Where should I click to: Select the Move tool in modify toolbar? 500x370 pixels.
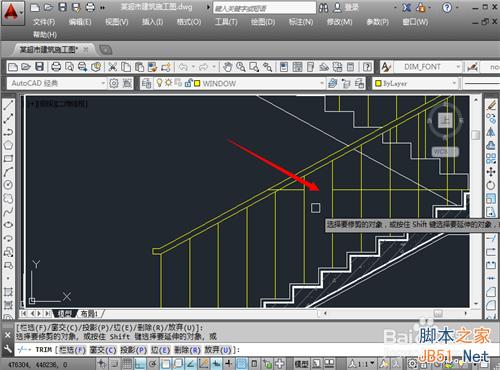491,172
